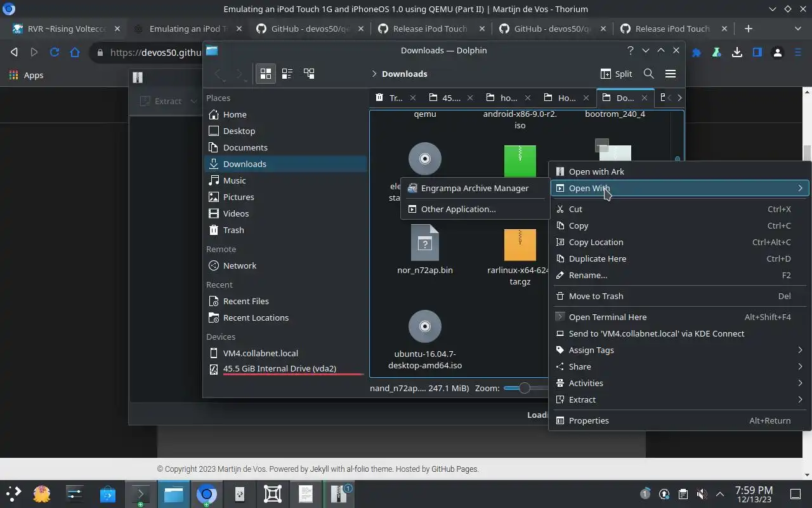The height and width of the screenshot is (508, 812).
Task: Open Konsole terminal from taskbar
Action: coord(140,493)
